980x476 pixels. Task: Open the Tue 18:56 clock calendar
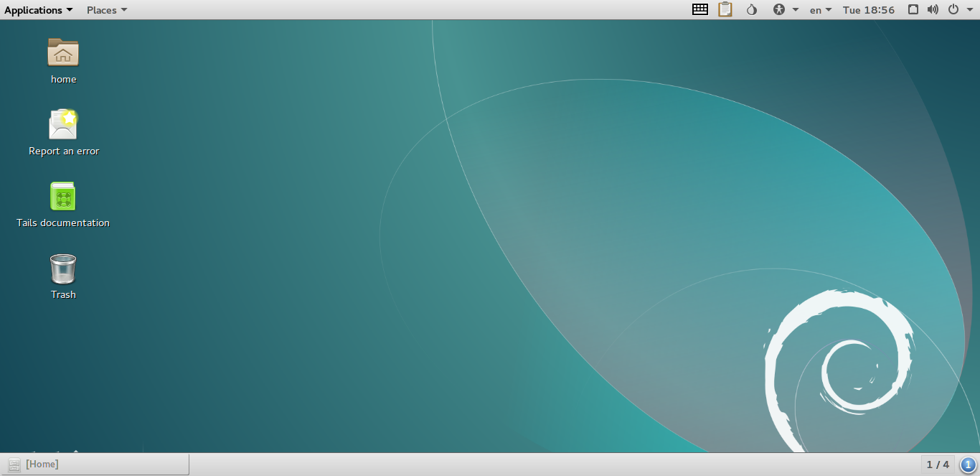[869, 10]
